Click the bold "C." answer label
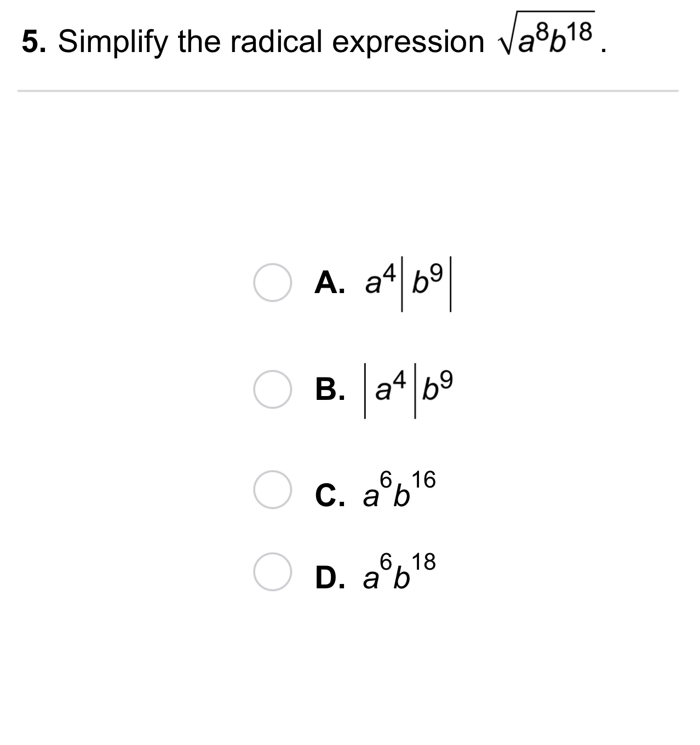Screen dimensions: 700x745 click(330, 496)
